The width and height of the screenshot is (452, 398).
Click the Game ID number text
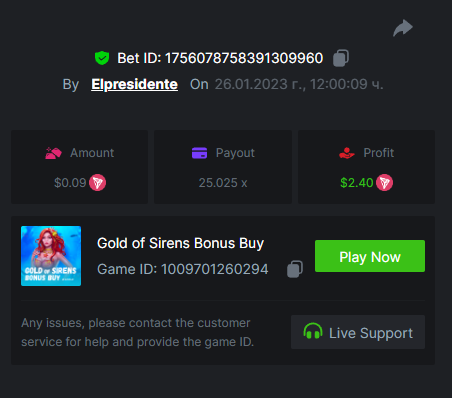(215, 269)
